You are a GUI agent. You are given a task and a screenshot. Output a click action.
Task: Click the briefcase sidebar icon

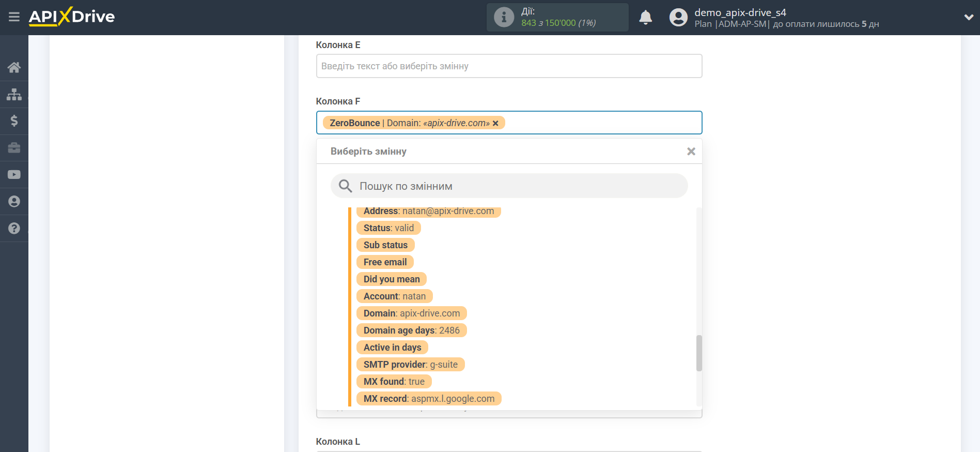[14, 148]
